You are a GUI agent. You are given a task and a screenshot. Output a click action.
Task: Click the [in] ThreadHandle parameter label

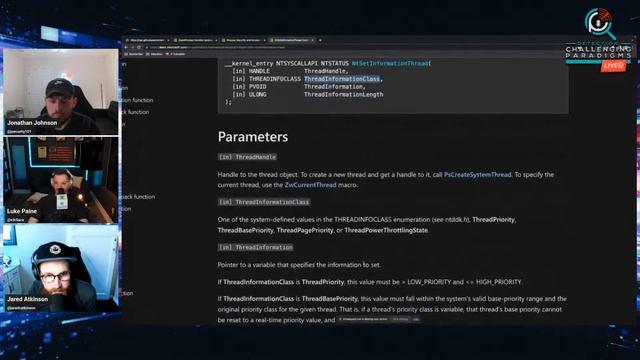(247, 157)
